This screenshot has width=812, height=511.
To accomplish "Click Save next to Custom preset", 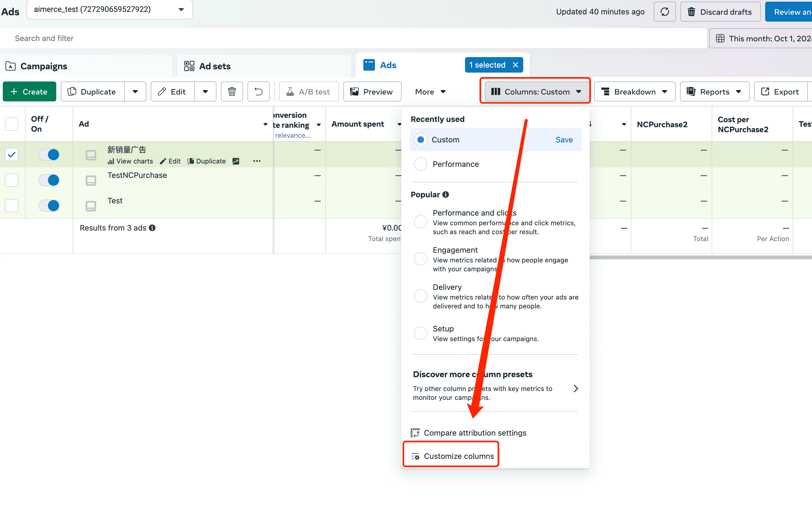I will pyautogui.click(x=564, y=140).
